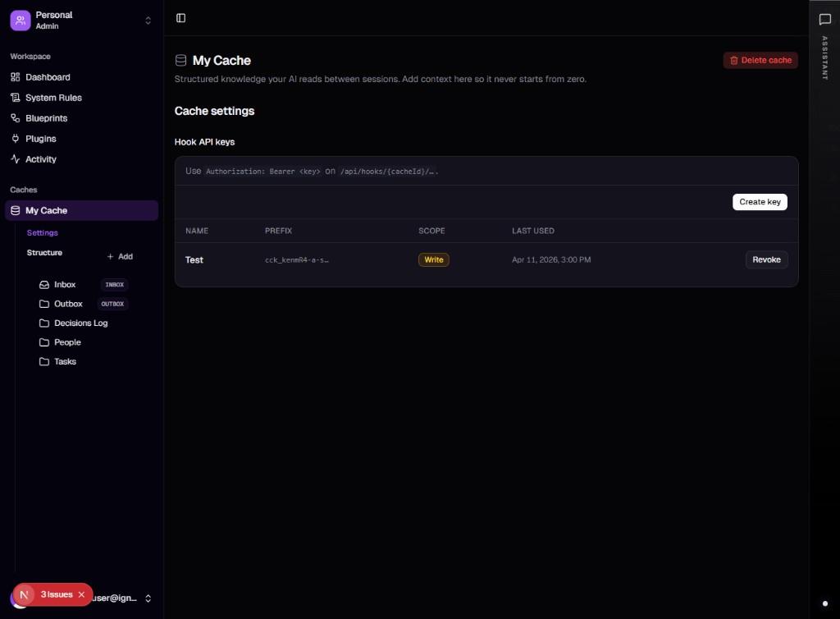Click the OUTBOX badge
The height and width of the screenshot is (619, 840).
112,304
